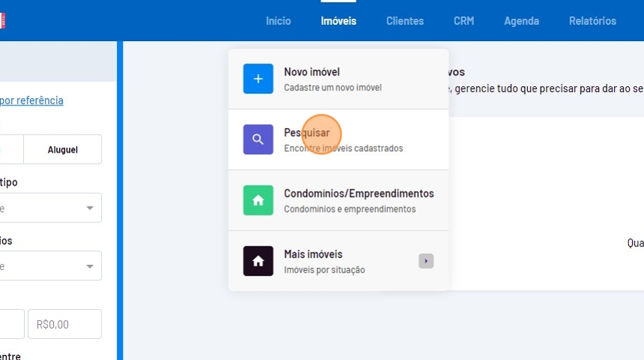Click the dark house icon for Mais imóveis
Image resolution: width=644 pixels, height=360 pixels.
[258, 261]
